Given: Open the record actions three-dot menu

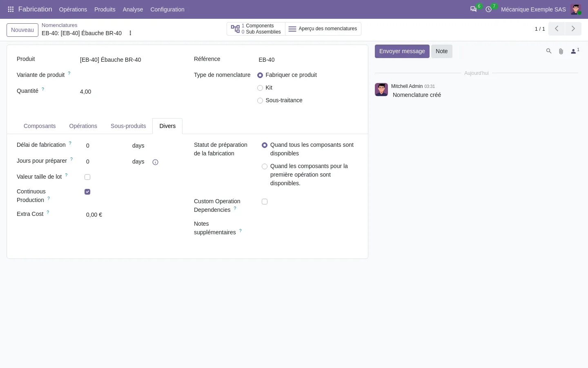Looking at the screenshot, I should [130, 33].
